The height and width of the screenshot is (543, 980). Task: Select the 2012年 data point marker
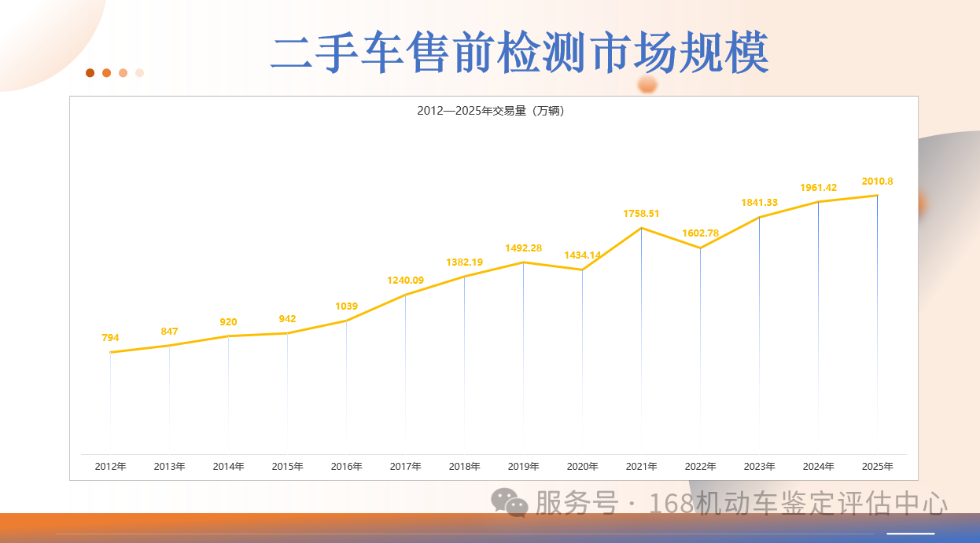pos(110,351)
